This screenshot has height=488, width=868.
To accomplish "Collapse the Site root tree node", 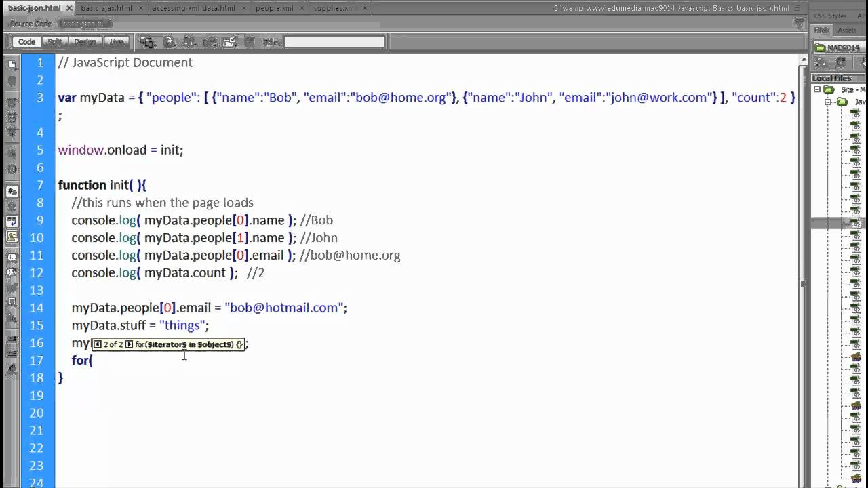I will click(x=817, y=89).
